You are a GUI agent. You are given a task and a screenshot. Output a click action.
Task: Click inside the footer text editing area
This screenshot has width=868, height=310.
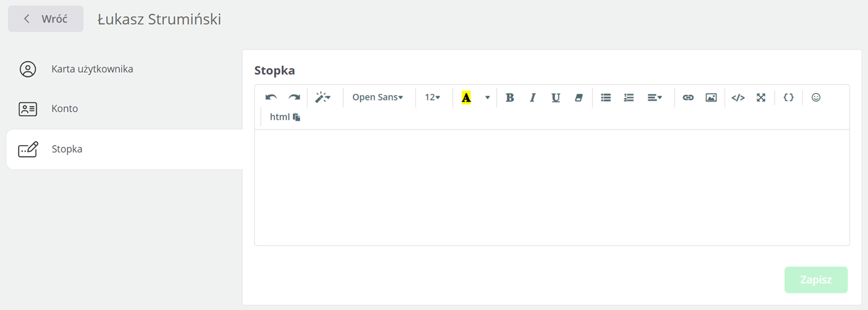pyautogui.click(x=552, y=187)
